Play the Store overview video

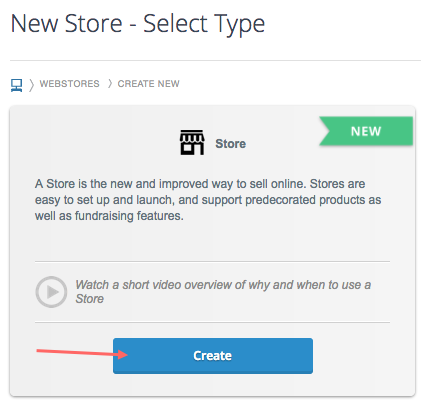pos(51,292)
